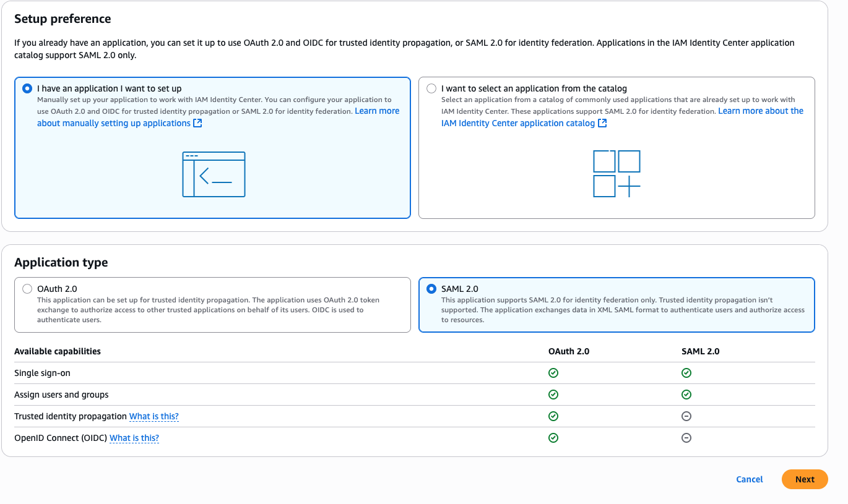848x504 pixels.
Task: Click the Cancel button
Action: click(x=750, y=479)
